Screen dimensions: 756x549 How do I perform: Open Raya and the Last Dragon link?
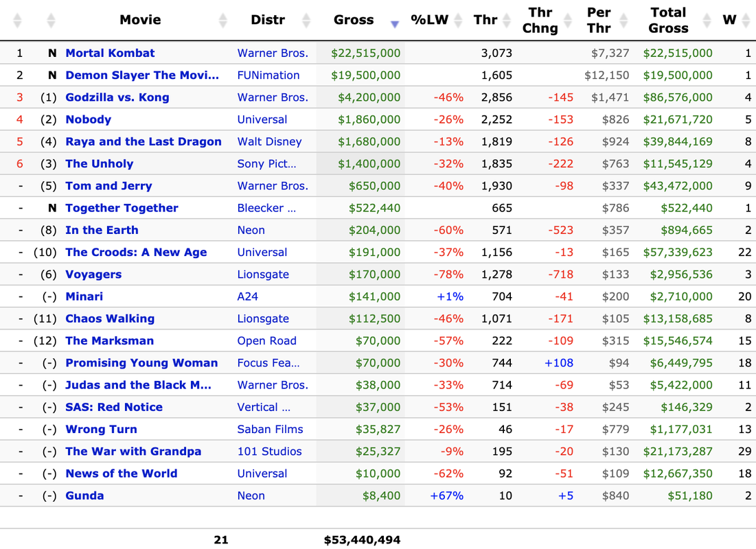[x=144, y=141]
